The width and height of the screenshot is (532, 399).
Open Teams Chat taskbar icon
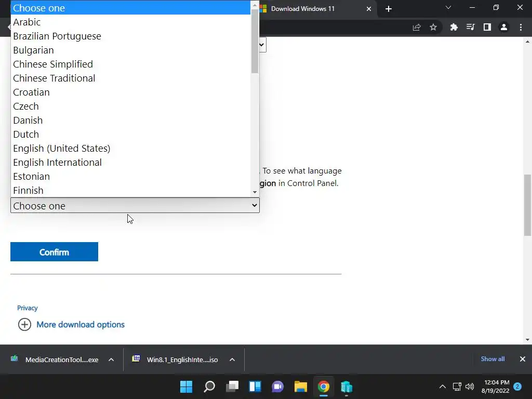278,387
